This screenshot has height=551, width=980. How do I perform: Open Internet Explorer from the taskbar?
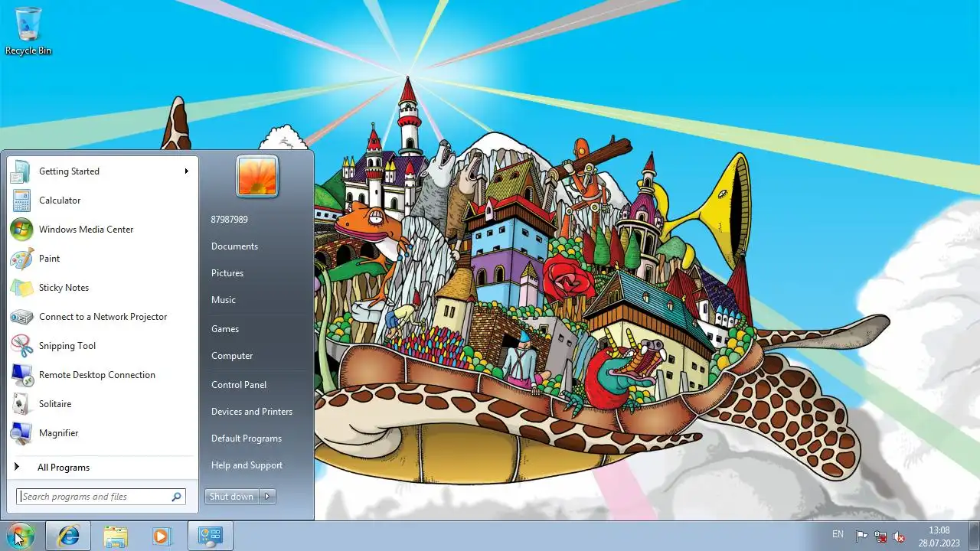pyautogui.click(x=68, y=536)
